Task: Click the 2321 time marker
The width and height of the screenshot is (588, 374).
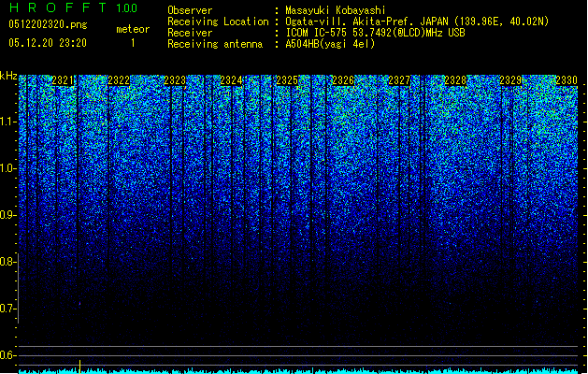Action: 63,80
